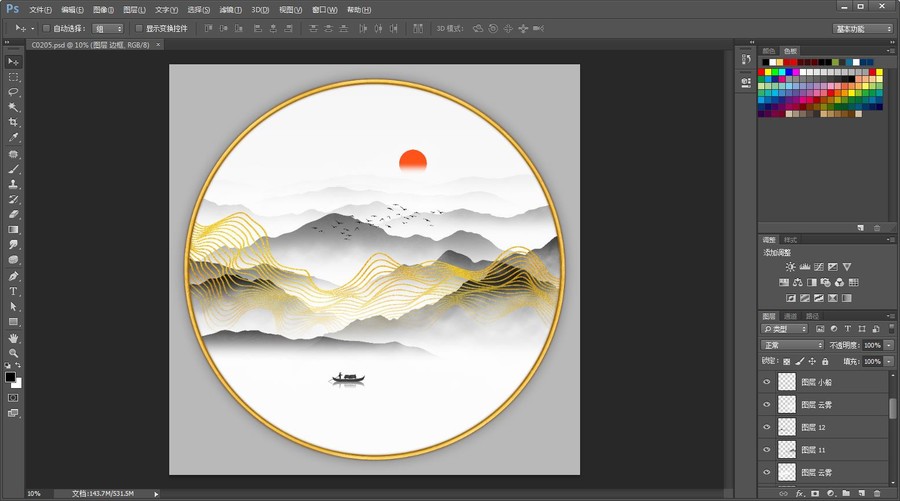900x501 pixels.
Task: Select the Rectangular Marquee tool
Action: point(13,77)
